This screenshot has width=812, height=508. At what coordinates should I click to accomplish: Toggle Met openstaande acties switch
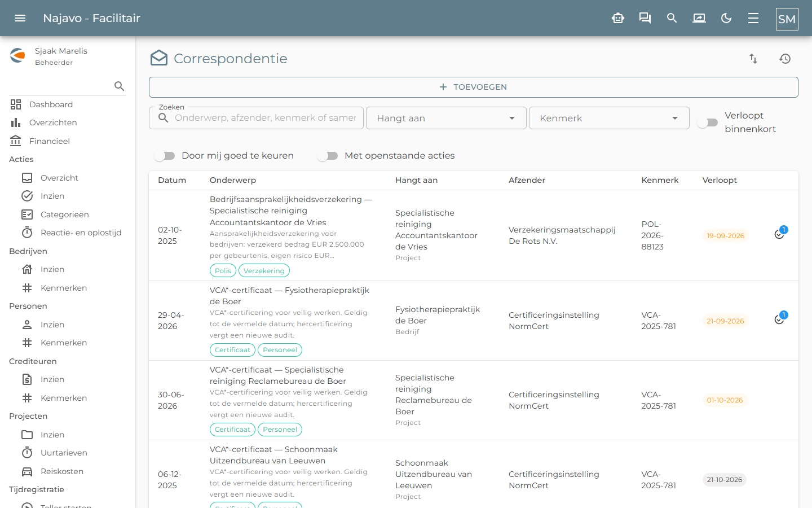pyautogui.click(x=328, y=156)
